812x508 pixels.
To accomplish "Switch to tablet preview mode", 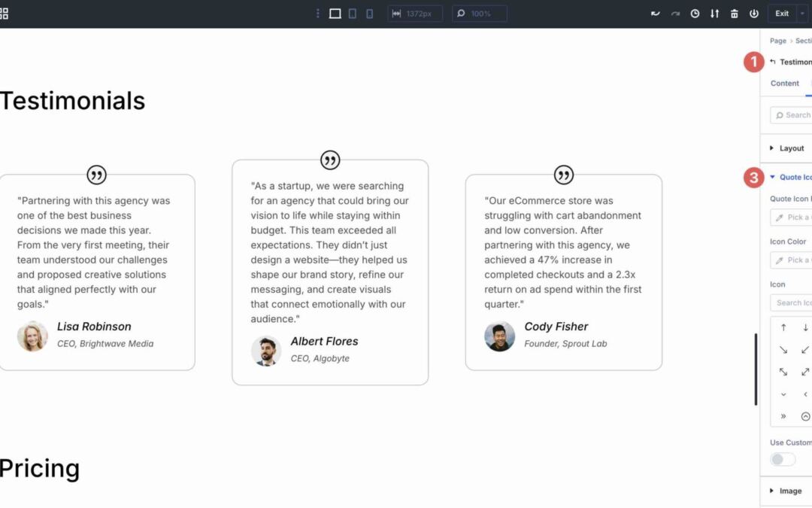I will tap(353, 13).
